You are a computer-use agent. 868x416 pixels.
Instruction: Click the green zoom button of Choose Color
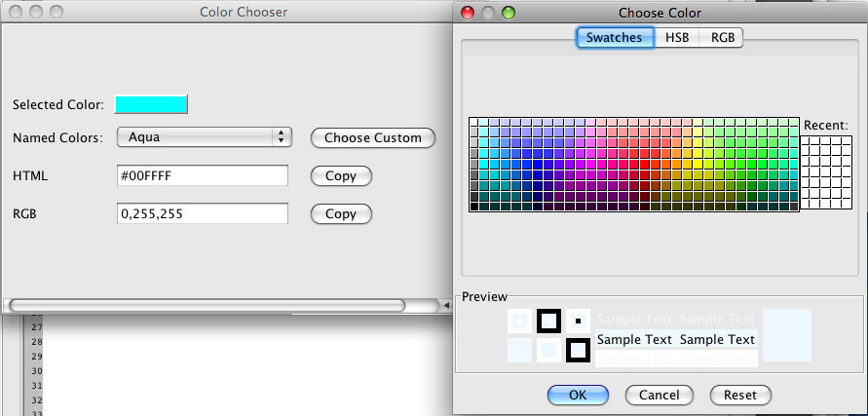[509, 13]
